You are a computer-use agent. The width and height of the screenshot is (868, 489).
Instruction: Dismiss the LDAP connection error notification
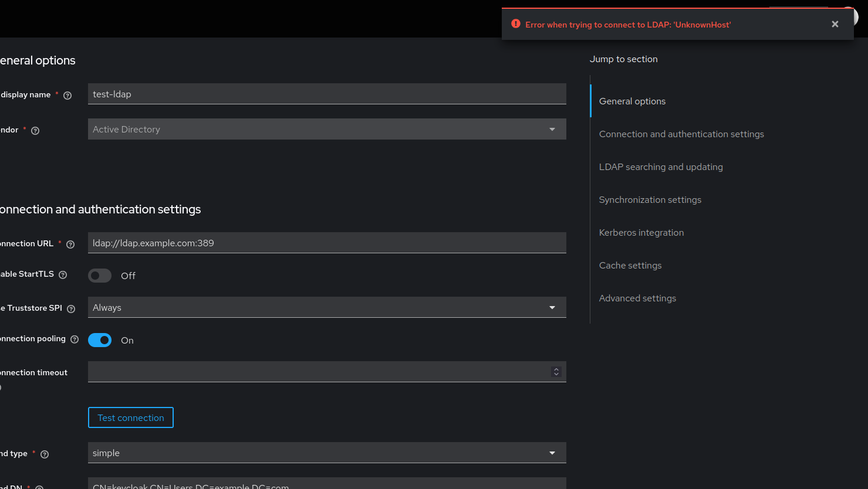(x=835, y=24)
